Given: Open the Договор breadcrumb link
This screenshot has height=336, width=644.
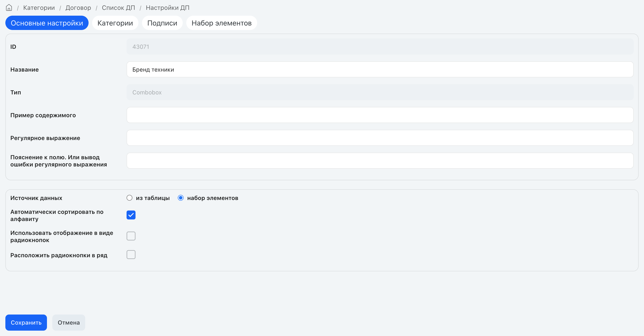Looking at the screenshot, I should tap(78, 8).
